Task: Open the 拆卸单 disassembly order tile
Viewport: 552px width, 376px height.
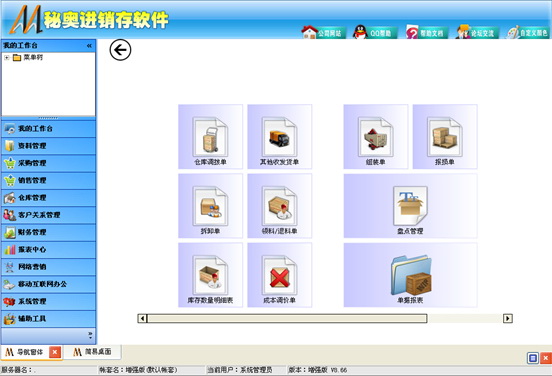Action: tap(210, 206)
